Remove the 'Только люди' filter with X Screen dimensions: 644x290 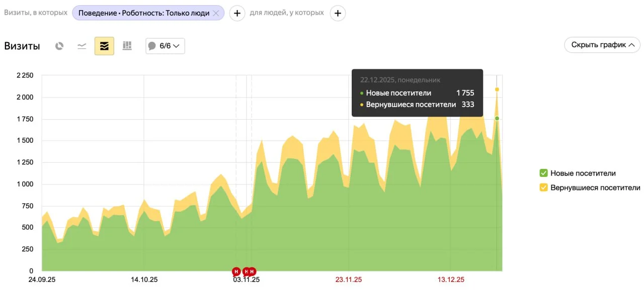coord(216,13)
